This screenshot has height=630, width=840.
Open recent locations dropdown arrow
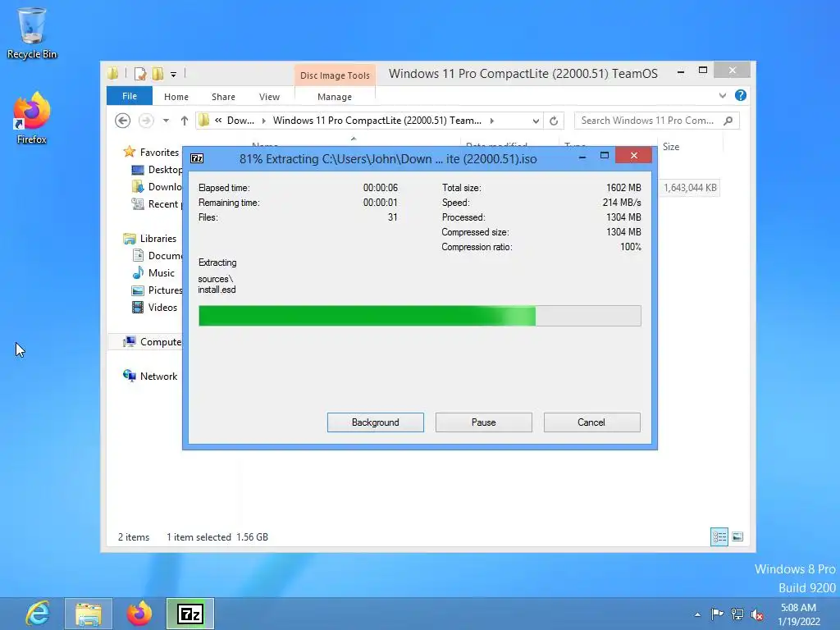[x=166, y=121]
